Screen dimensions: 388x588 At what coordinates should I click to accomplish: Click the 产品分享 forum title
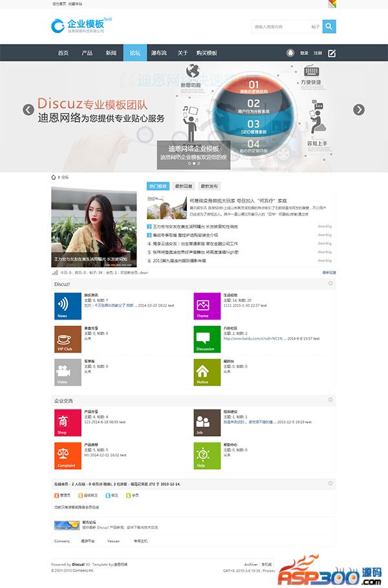pyautogui.click(x=91, y=412)
